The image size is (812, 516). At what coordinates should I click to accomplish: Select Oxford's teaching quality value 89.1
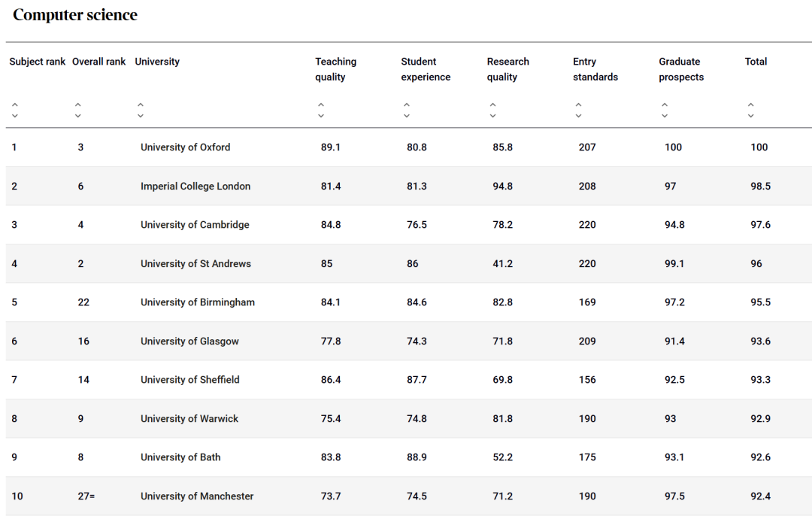coord(330,147)
